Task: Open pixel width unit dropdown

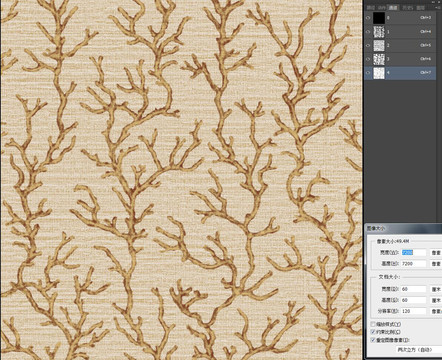Action: [436, 253]
